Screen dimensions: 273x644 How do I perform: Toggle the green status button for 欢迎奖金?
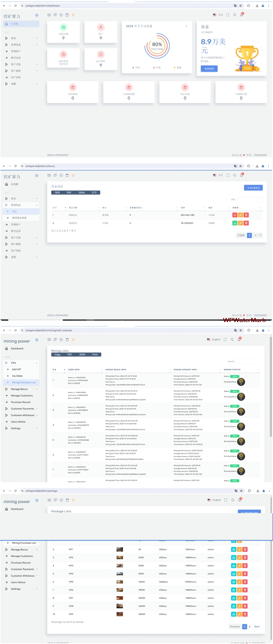pyautogui.click(x=235, y=223)
